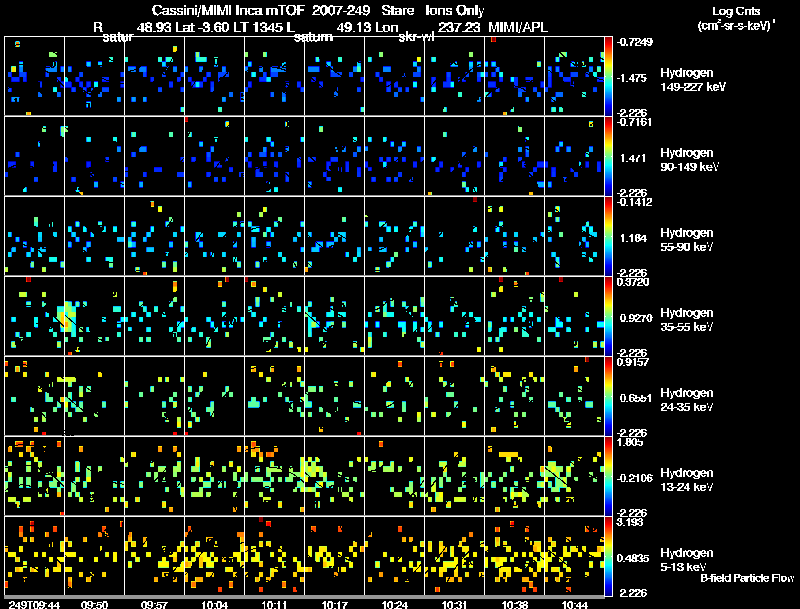Click the color scale bar for 55-90 keV row

coord(608,236)
